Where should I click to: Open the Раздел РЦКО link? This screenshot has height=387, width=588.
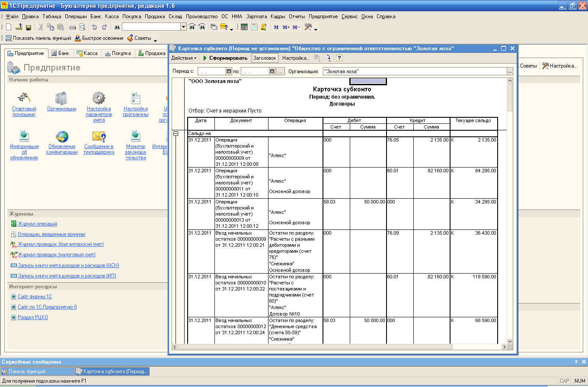(32, 317)
